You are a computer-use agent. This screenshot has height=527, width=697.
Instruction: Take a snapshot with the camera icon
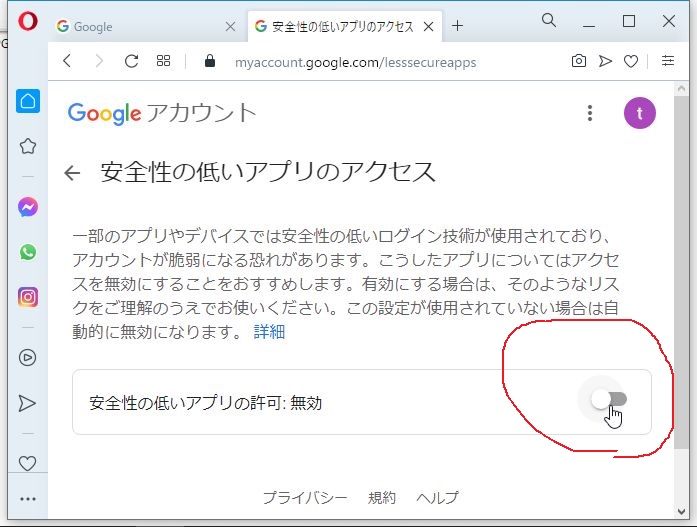coord(579,61)
